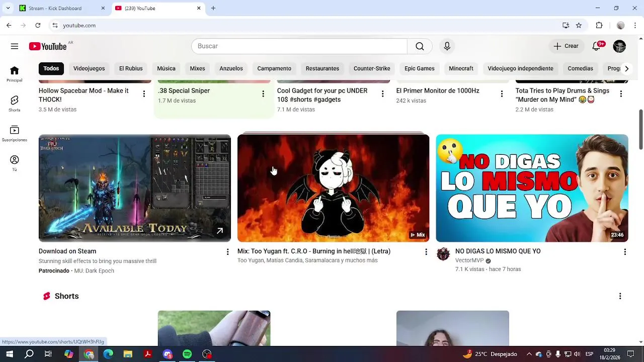Select the Counter-Strike filter chip
Screen dimensions: 644x362
pyautogui.click(x=372, y=68)
